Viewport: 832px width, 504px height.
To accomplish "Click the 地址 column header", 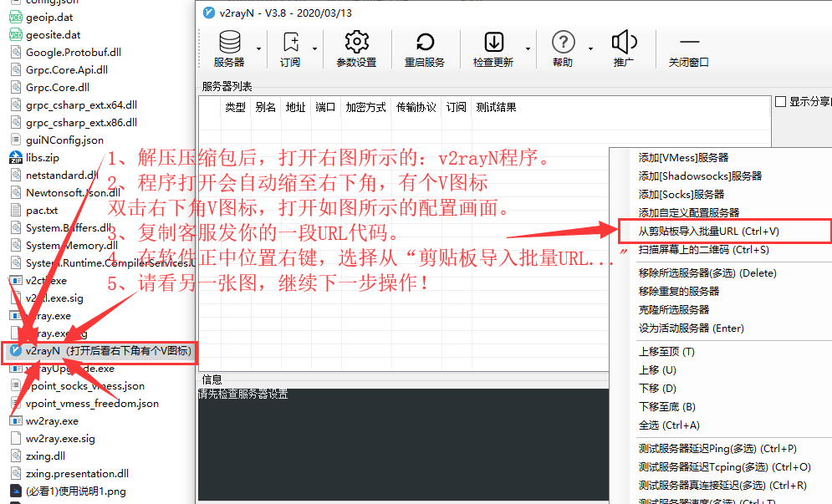I will click(295, 107).
